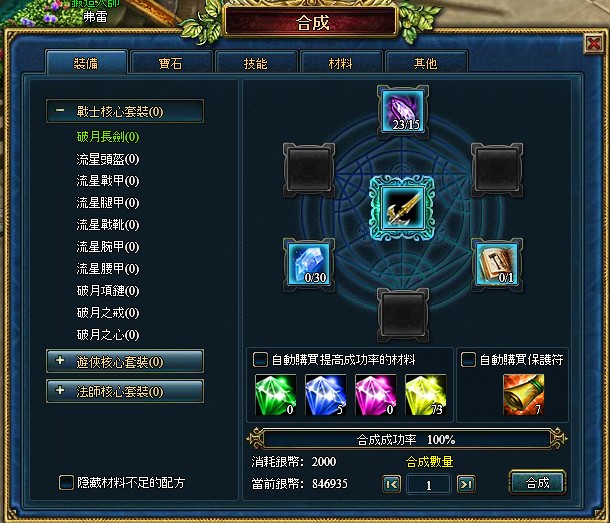Set quantity to maximum with last arrow

(x=466, y=484)
